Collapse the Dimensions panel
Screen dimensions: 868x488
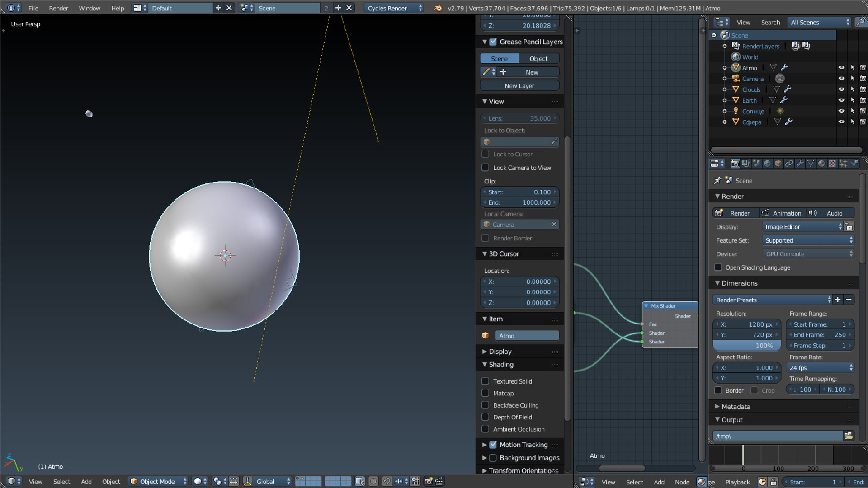pos(739,283)
